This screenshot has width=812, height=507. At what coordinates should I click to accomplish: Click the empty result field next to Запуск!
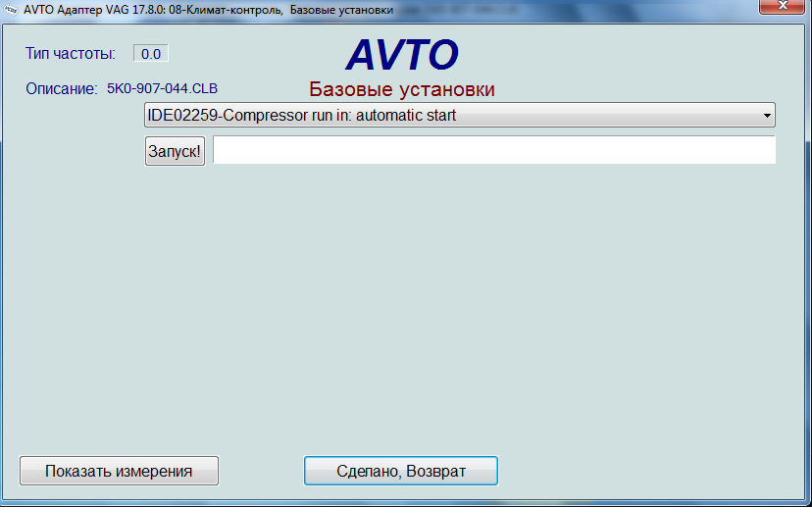[494, 150]
